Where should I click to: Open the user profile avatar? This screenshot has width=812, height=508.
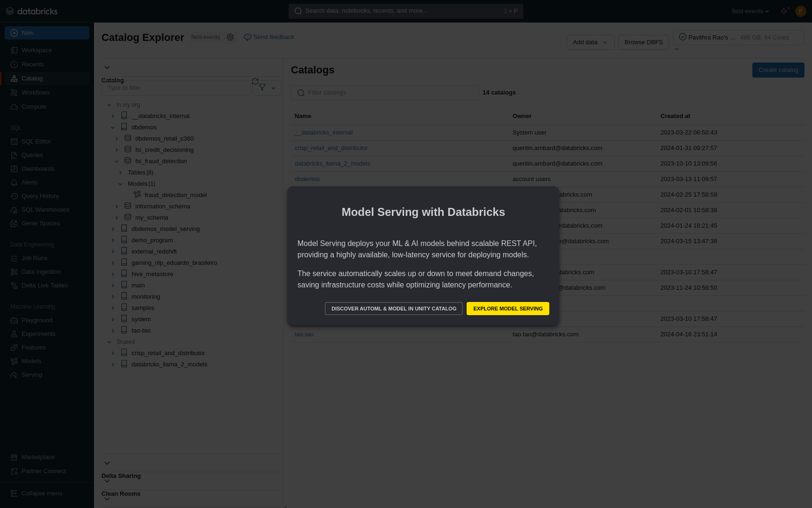(800, 11)
